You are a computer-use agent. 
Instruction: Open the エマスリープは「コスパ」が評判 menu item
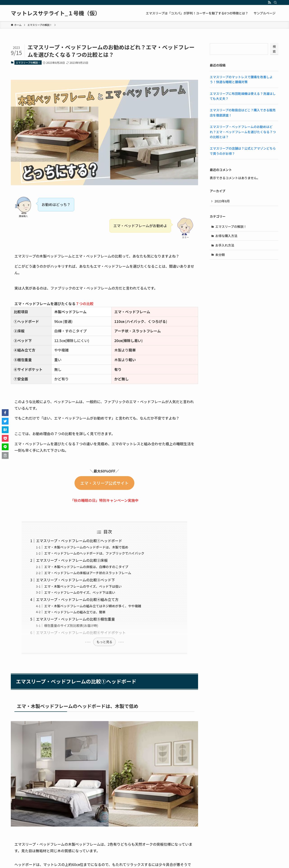[196, 13]
